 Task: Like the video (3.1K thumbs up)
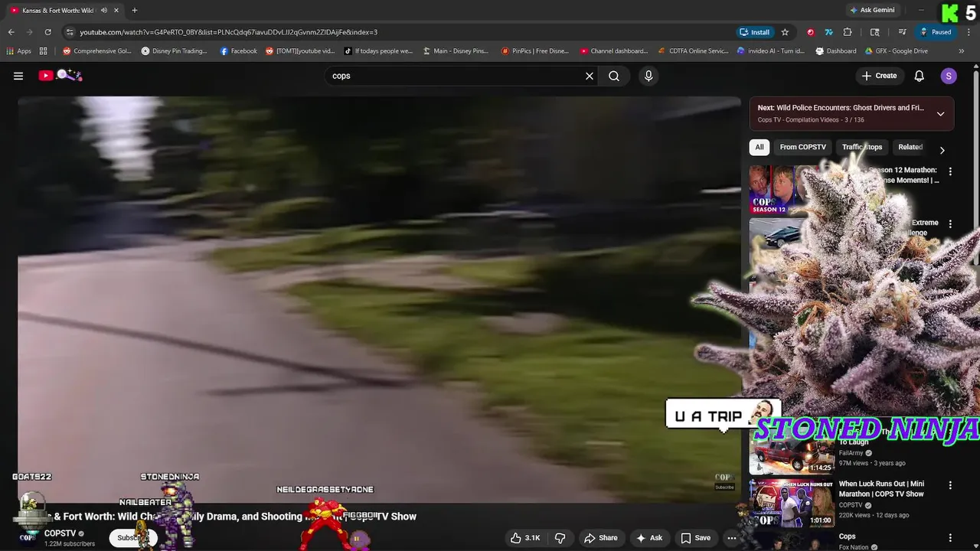525,538
